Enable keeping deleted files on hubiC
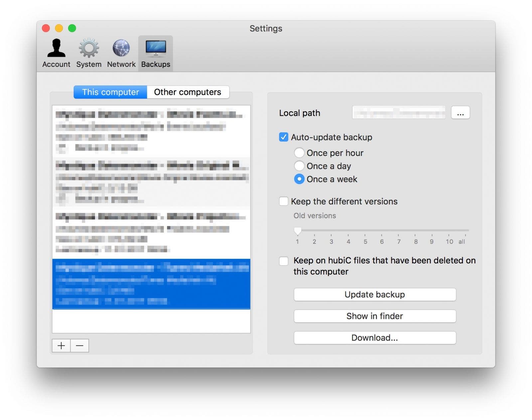 284,261
